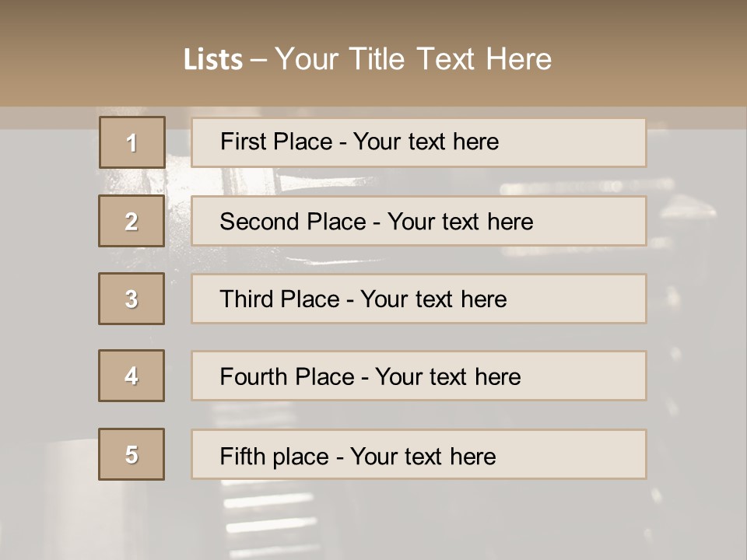Image resolution: width=747 pixels, height=560 pixels.
Task: Click the word 'Fifth' in the fifth bar
Action: tap(243, 457)
